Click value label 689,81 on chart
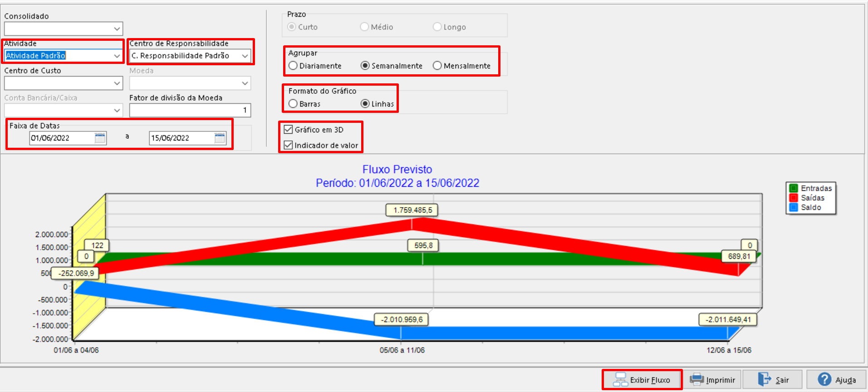 click(x=739, y=256)
